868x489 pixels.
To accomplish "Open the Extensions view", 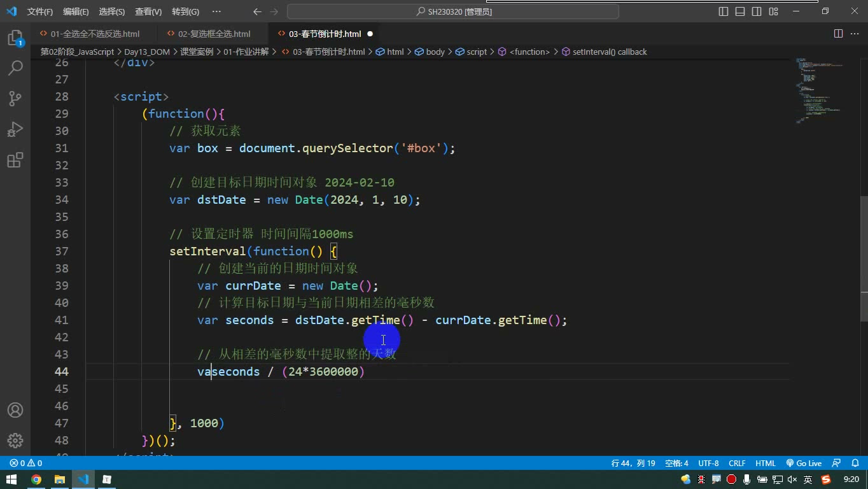I will pyautogui.click(x=15, y=160).
